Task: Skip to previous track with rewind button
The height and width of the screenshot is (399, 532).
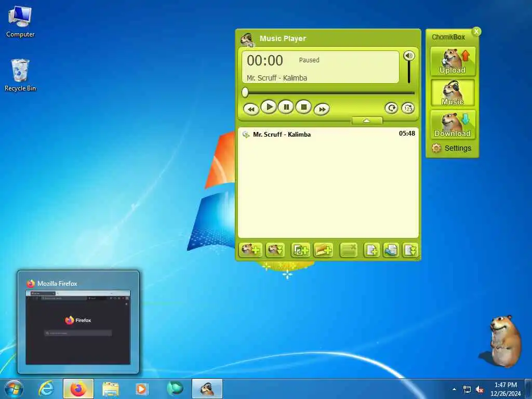Action: coord(251,109)
